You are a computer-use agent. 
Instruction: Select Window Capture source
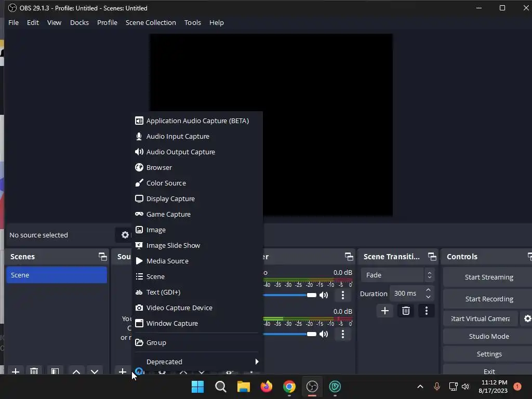tap(197, 324)
